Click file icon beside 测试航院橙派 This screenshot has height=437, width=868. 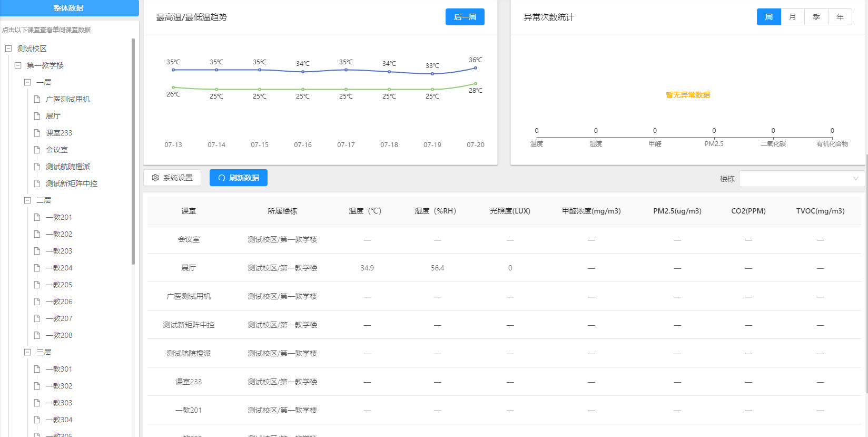click(37, 167)
